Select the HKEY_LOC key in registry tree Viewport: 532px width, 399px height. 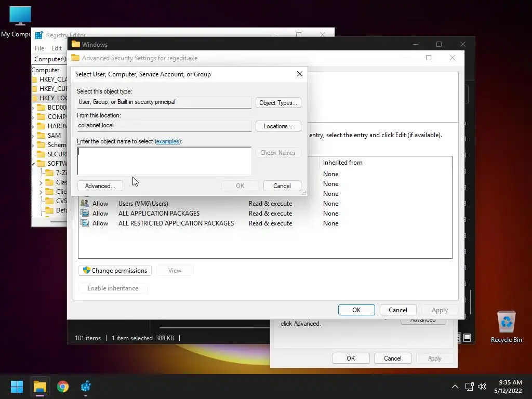[53, 98]
